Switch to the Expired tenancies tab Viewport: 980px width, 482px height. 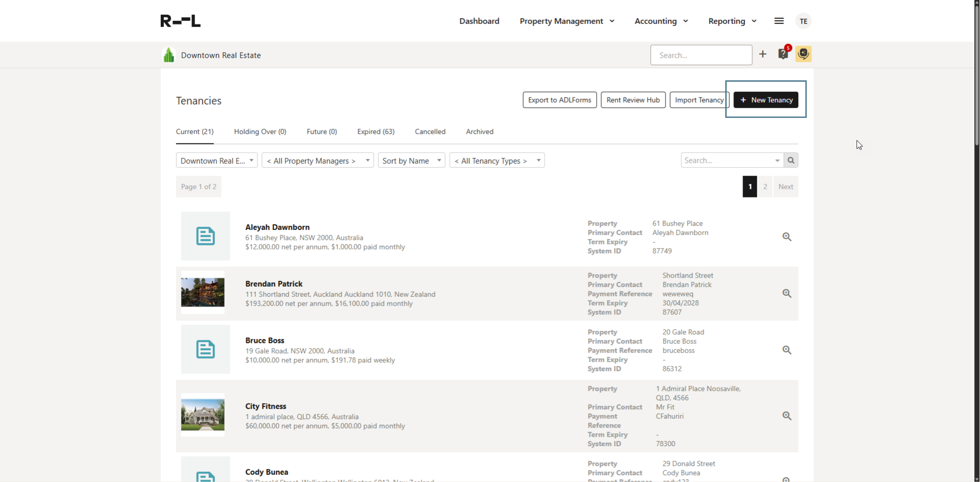[376, 132]
